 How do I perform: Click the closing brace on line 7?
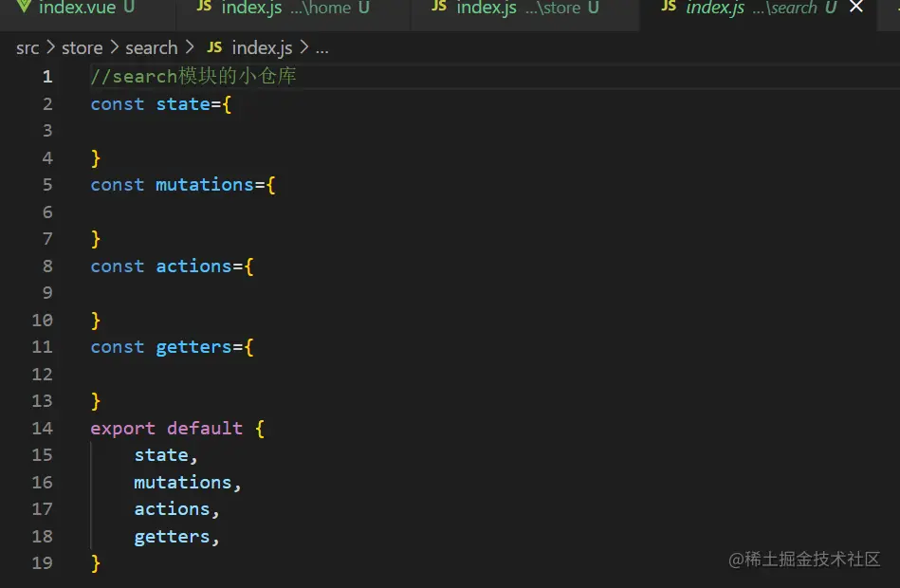pos(96,239)
